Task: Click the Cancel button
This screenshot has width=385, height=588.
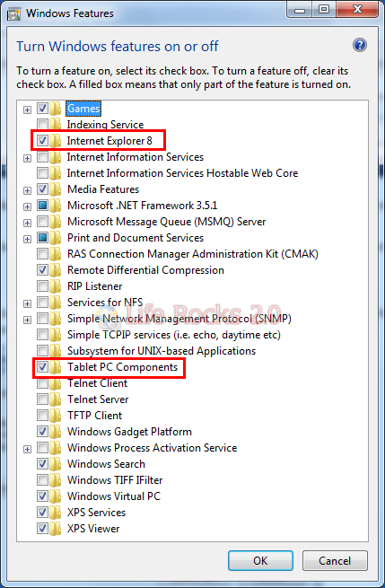Action: click(335, 561)
